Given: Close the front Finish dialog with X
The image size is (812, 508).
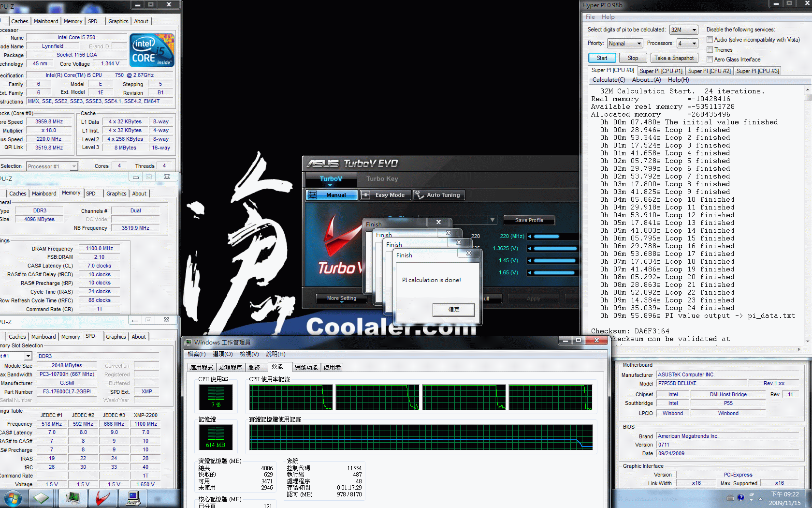Looking at the screenshot, I should pos(468,253).
